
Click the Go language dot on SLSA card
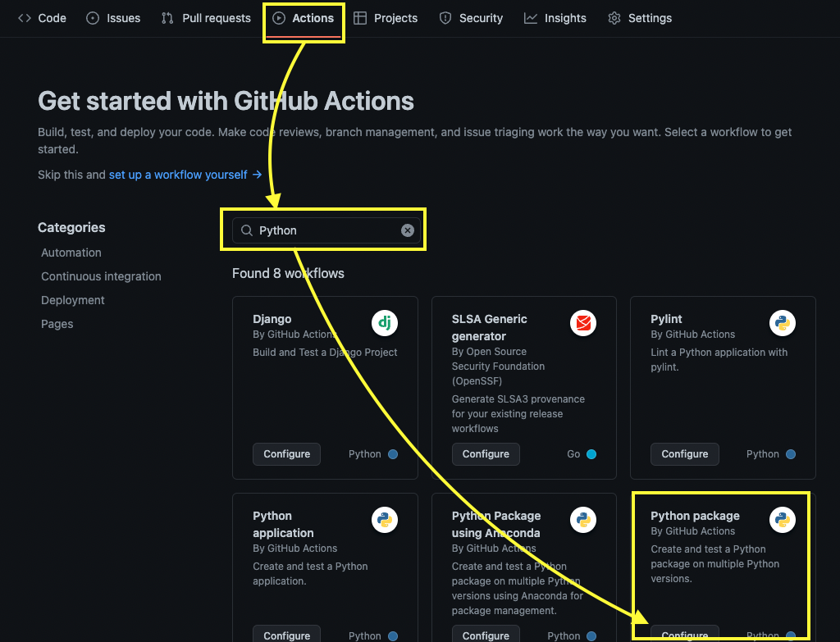[591, 454]
